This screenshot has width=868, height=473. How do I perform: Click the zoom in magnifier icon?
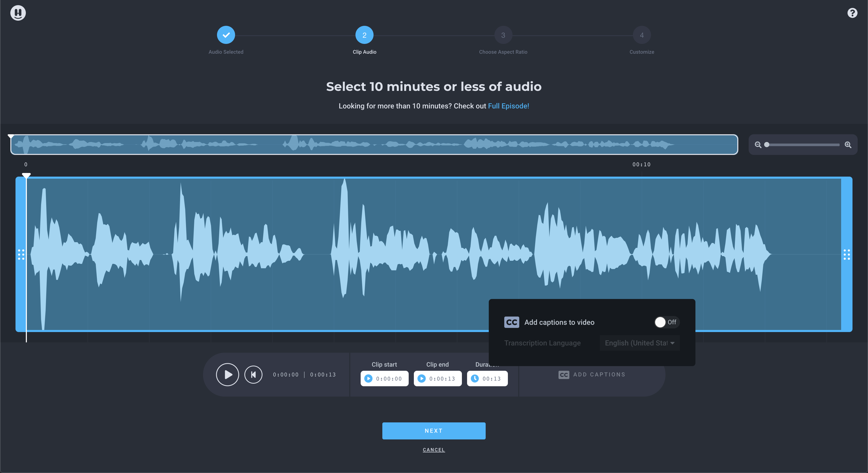pos(848,145)
